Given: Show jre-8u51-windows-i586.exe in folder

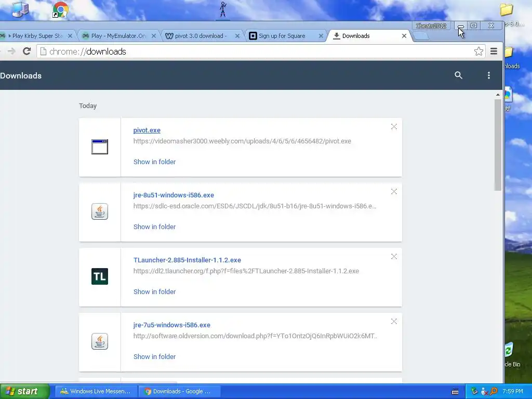Looking at the screenshot, I should coord(154,227).
